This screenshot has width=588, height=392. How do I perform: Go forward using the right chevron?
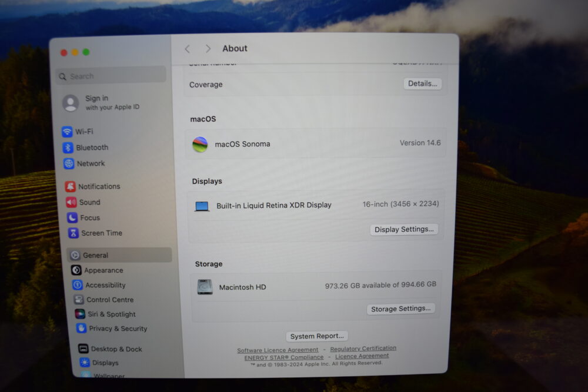208,49
